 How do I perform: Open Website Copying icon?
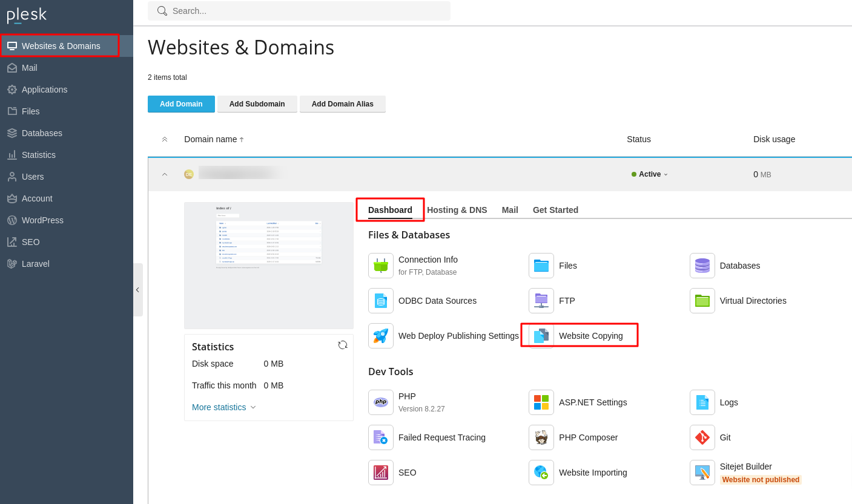(541, 336)
